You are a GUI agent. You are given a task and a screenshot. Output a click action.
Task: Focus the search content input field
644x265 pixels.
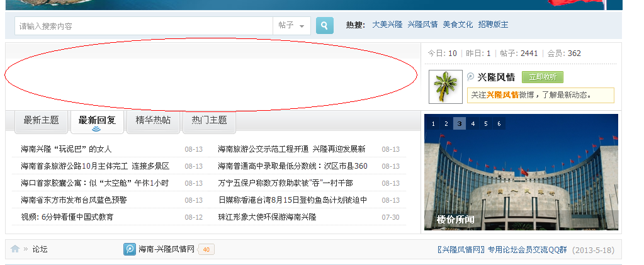point(144,26)
